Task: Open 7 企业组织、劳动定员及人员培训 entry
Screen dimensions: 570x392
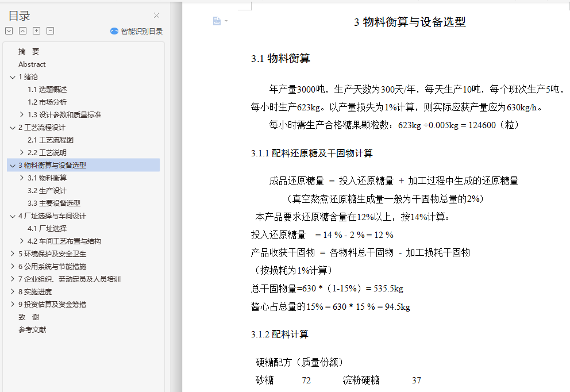Action: (x=70, y=279)
